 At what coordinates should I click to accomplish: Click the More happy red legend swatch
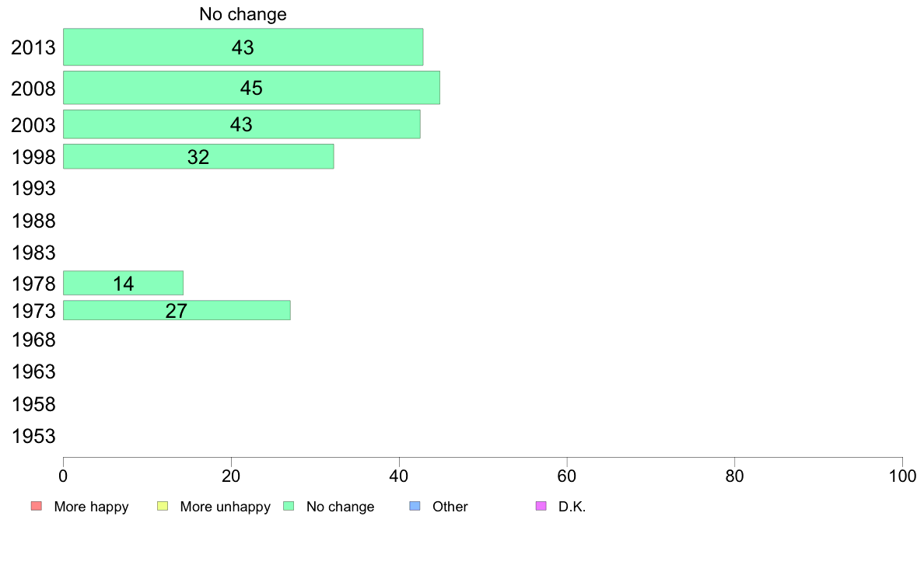(x=37, y=506)
